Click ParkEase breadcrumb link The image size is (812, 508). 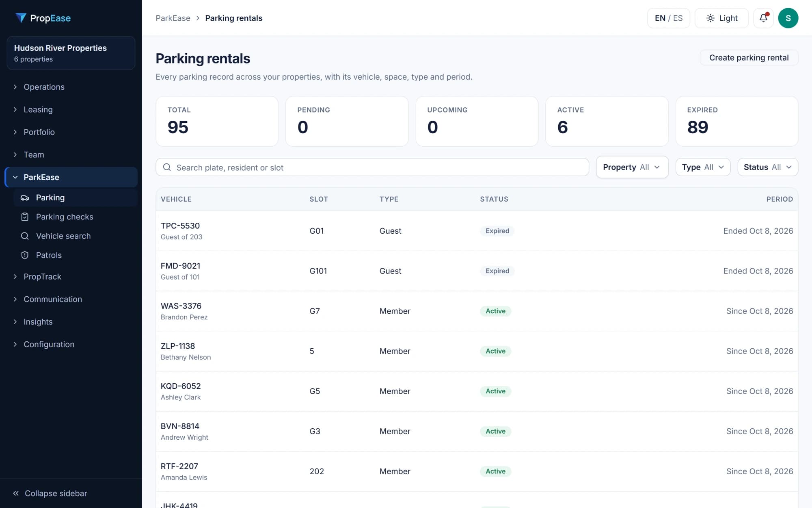point(173,18)
